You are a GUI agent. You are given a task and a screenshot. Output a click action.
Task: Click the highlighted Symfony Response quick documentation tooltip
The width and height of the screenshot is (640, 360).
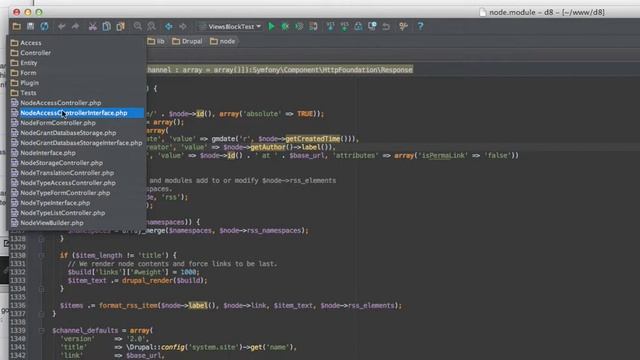[280, 70]
